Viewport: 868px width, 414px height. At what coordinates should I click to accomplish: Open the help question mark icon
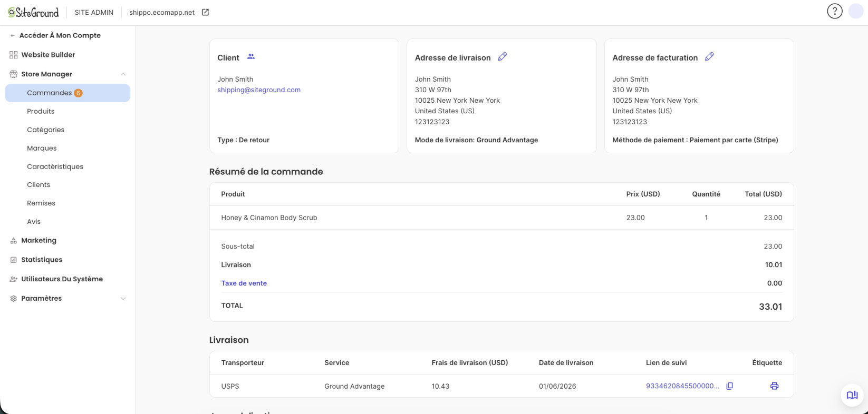tap(835, 11)
